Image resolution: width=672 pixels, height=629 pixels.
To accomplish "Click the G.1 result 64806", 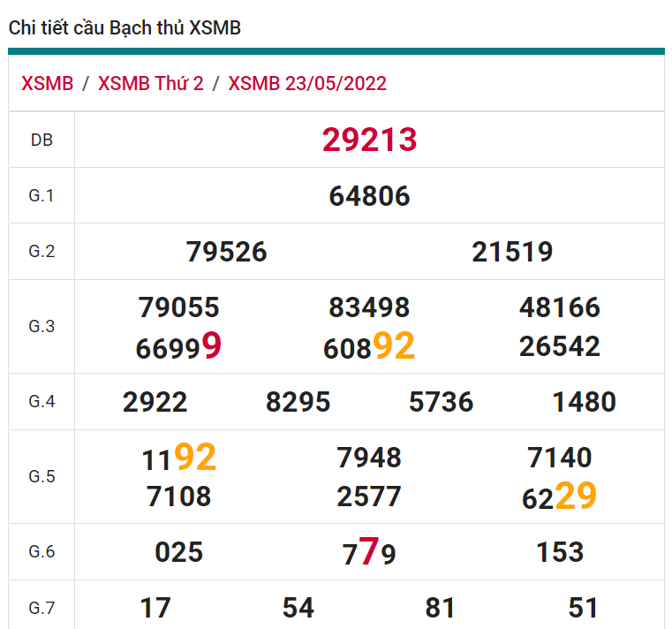I will click(369, 195).
